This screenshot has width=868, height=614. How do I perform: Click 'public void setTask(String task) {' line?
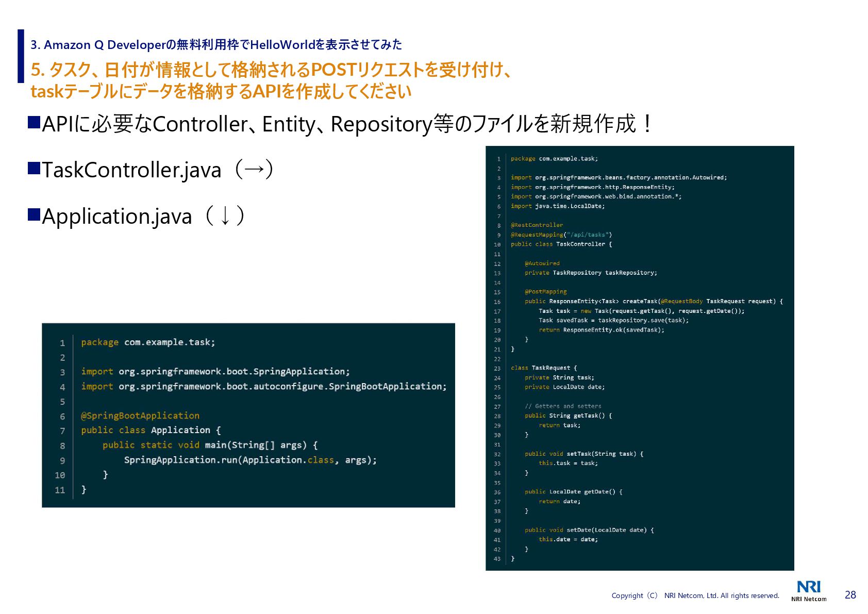584,454
